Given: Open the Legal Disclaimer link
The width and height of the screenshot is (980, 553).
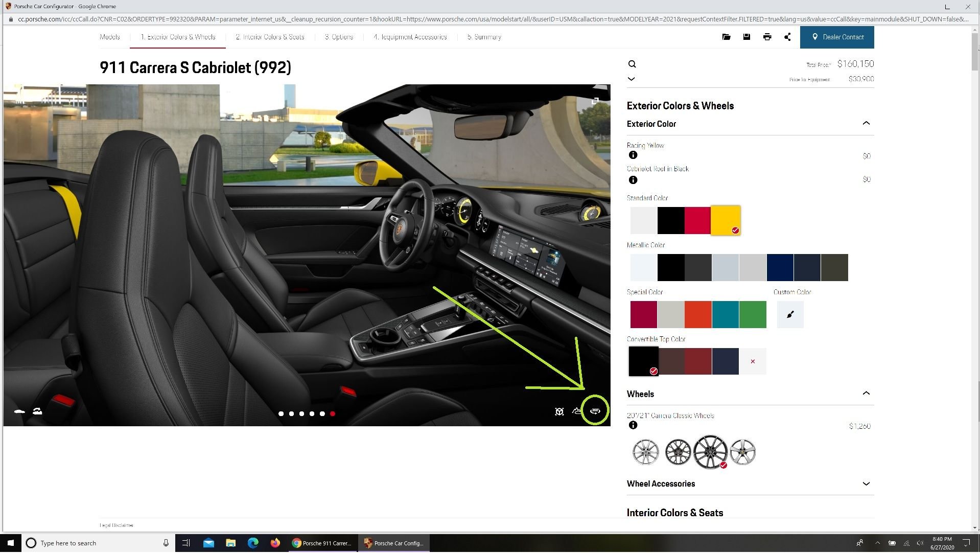Looking at the screenshot, I should 116,525.
